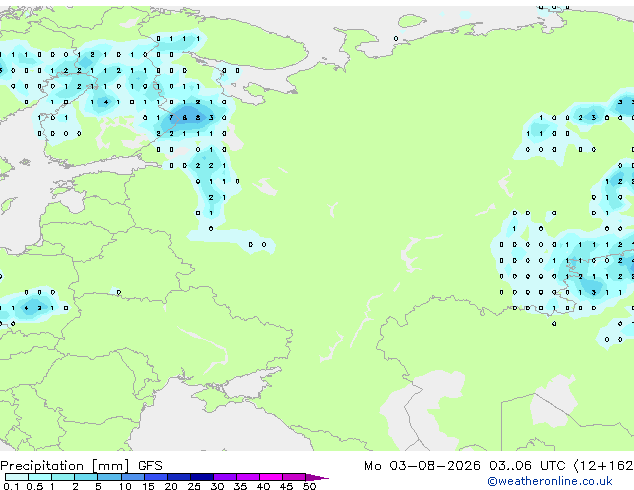The height and width of the screenshot is (490, 634).
Task: Pick the 1–2 mm legend color swatch
Action: [63, 477]
